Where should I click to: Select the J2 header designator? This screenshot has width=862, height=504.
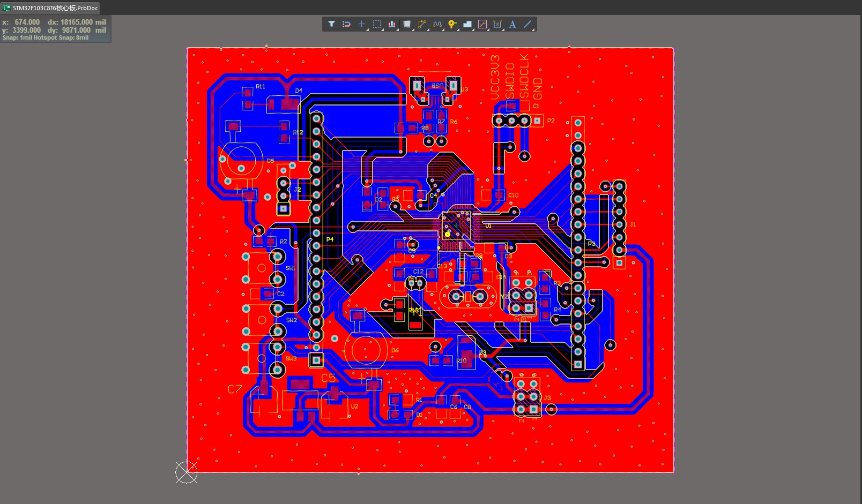tap(298, 190)
